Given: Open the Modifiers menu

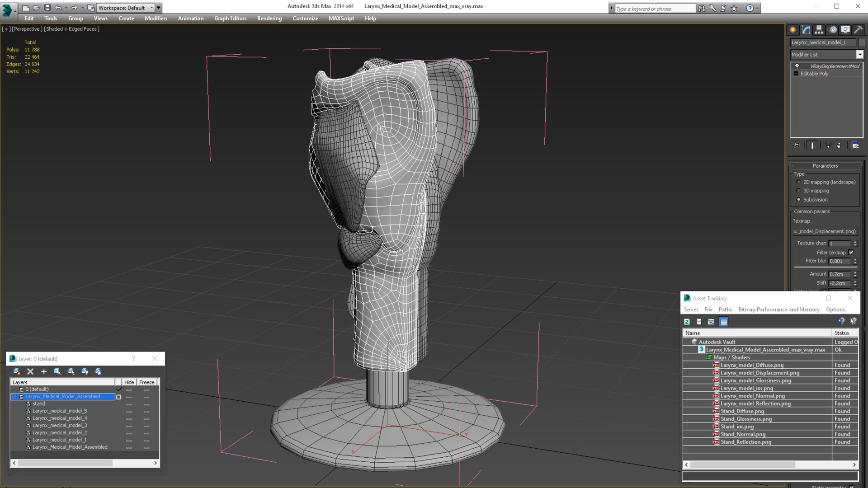Looking at the screenshot, I should [156, 19].
